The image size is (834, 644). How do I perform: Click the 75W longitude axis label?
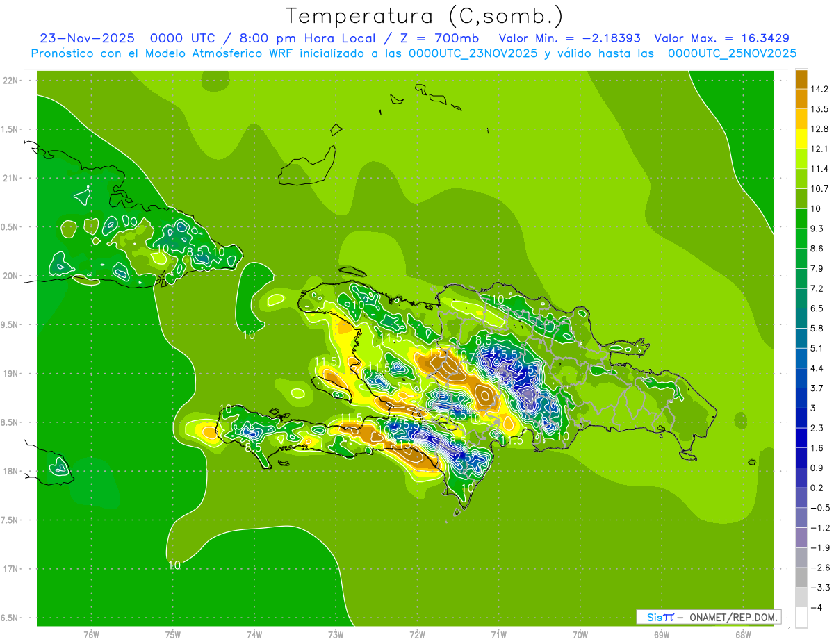(x=173, y=635)
